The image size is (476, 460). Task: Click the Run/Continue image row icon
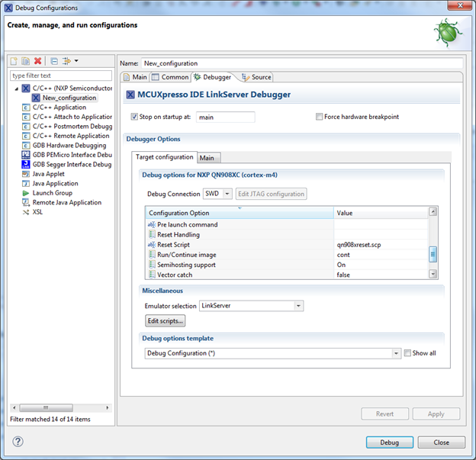click(152, 255)
